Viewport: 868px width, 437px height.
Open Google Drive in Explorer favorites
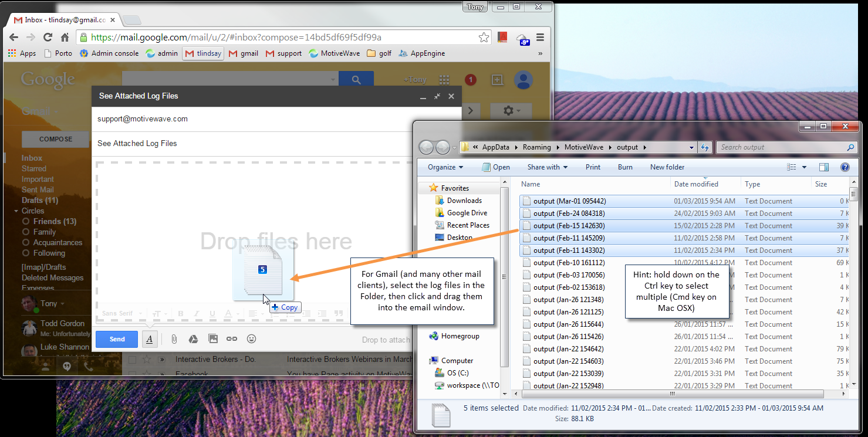461,213
